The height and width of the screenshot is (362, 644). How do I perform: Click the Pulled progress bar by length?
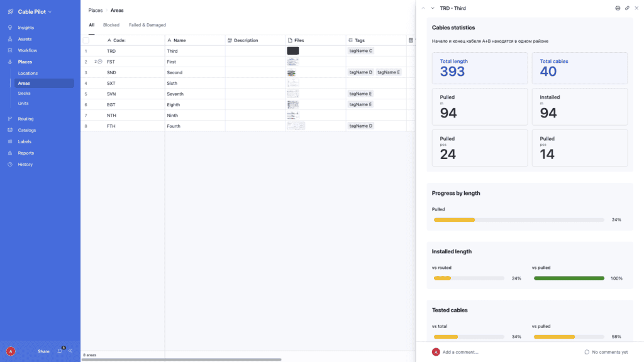518,220
